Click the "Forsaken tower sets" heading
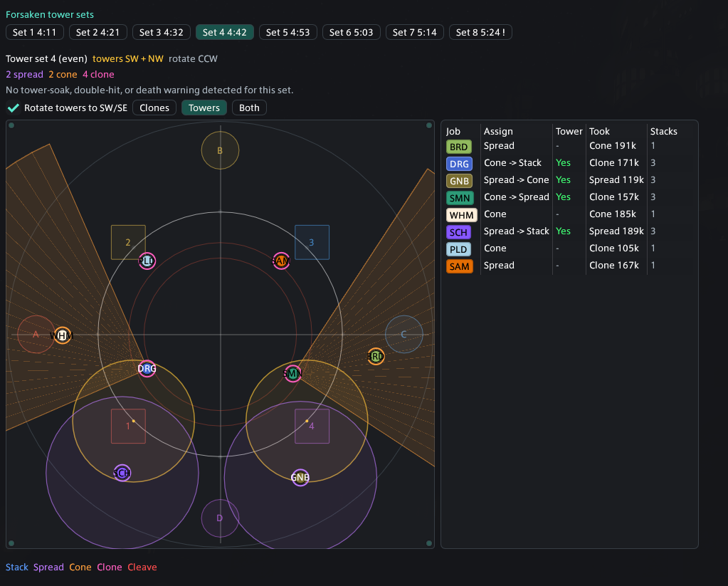The image size is (728, 586). [50, 14]
